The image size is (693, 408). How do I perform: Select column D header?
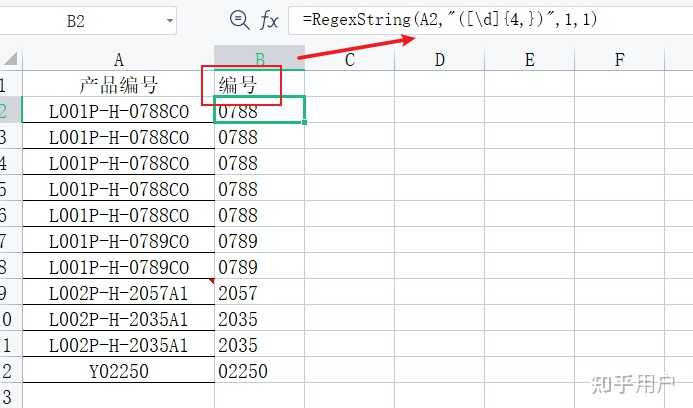click(x=440, y=59)
